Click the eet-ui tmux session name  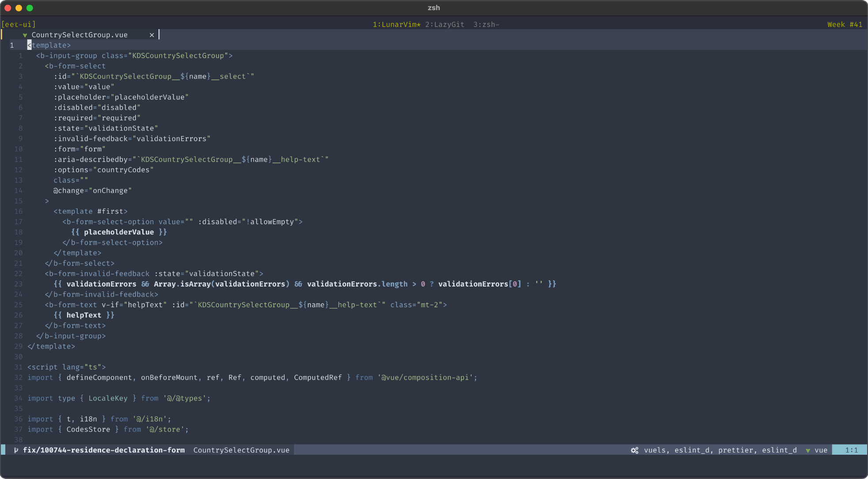click(19, 24)
